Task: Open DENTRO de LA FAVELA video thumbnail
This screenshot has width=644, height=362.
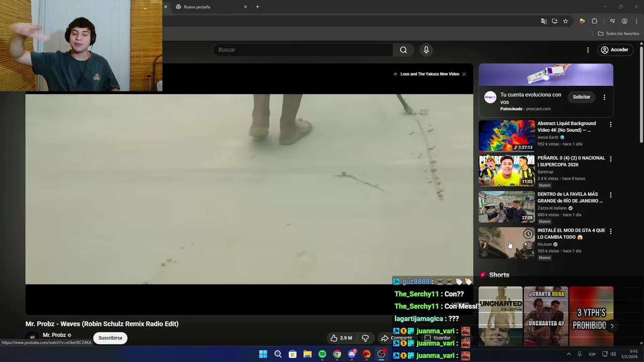Action: coord(507,207)
